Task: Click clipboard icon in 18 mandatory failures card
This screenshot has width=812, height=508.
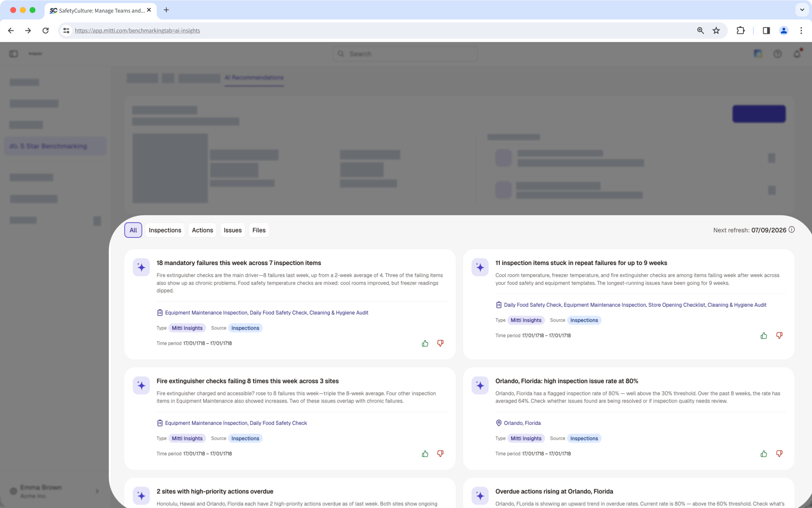Action: pos(159,313)
